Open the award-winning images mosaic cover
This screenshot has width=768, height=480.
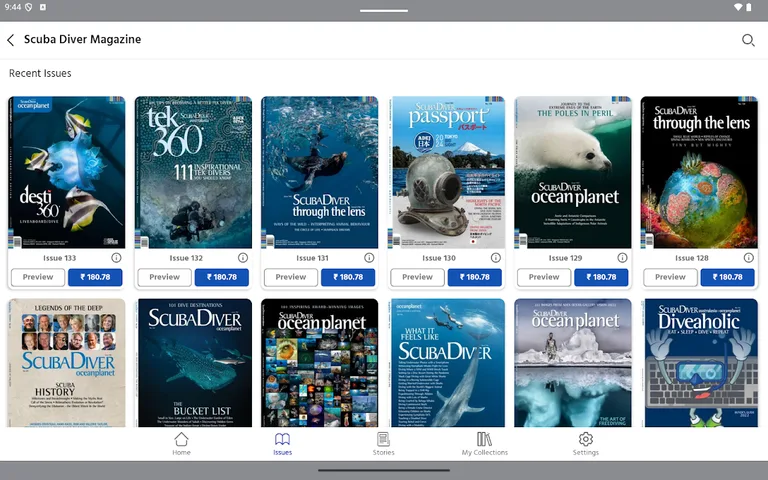click(319, 363)
